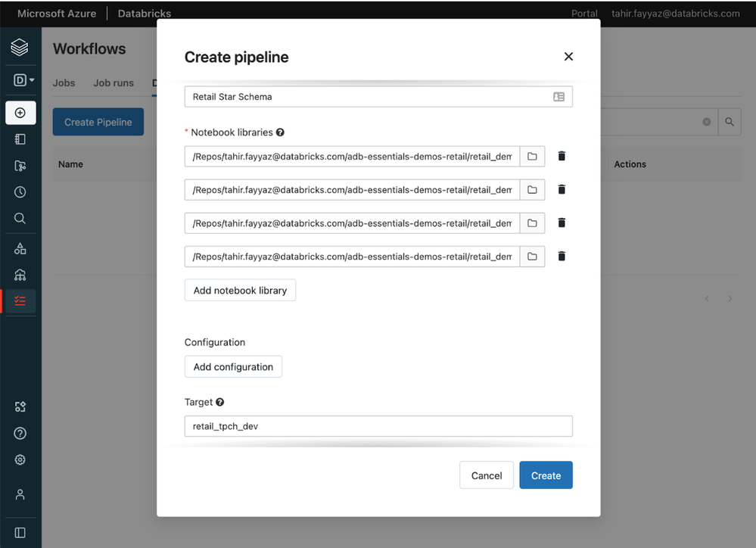Click third notebook library path field
The image size is (756, 548).
click(352, 223)
